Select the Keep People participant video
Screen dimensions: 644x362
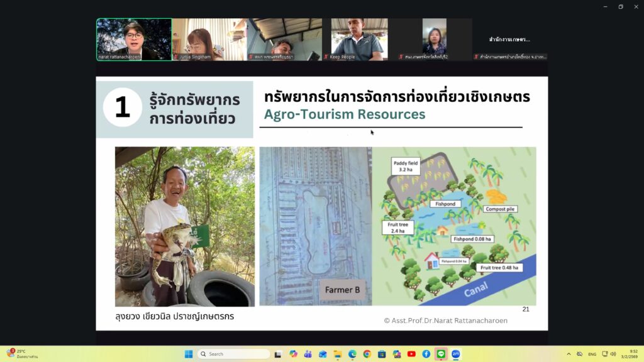coord(360,39)
